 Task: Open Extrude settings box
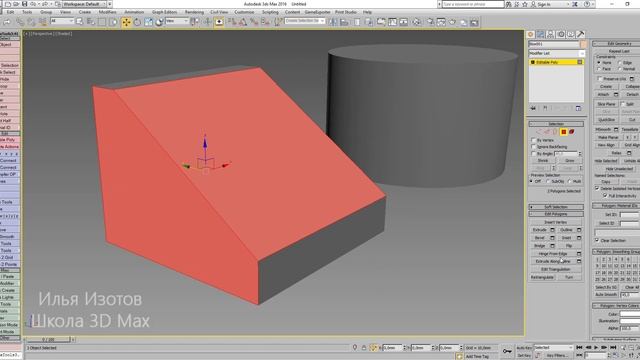[x=552, y=230]
